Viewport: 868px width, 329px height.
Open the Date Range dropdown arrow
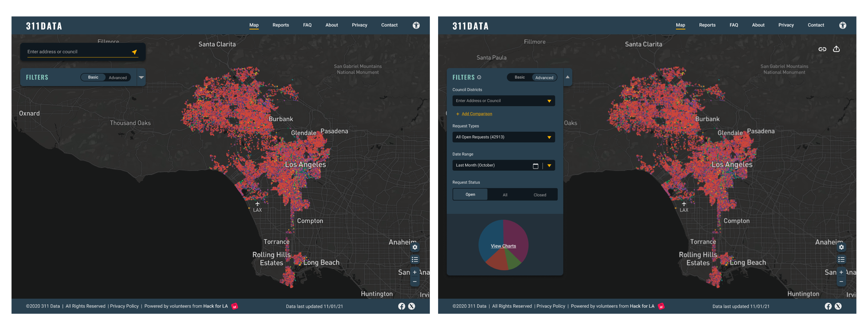(x=549, y=166)
